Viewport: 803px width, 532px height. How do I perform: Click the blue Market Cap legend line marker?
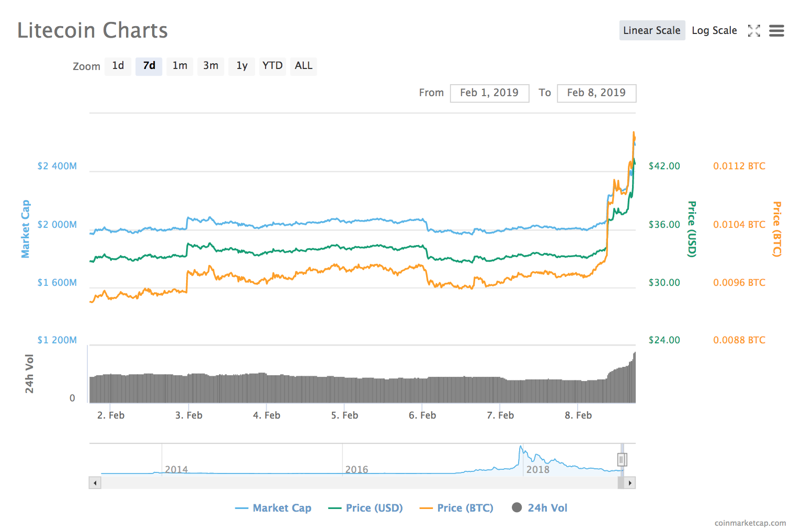pyautogui.click(x=242, y=507)
